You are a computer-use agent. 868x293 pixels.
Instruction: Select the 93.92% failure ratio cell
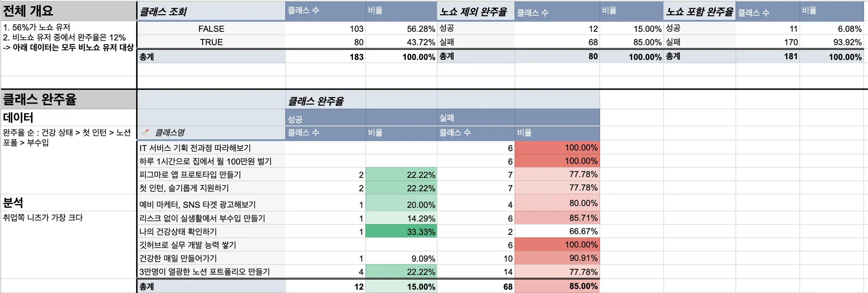coord(832,42)
